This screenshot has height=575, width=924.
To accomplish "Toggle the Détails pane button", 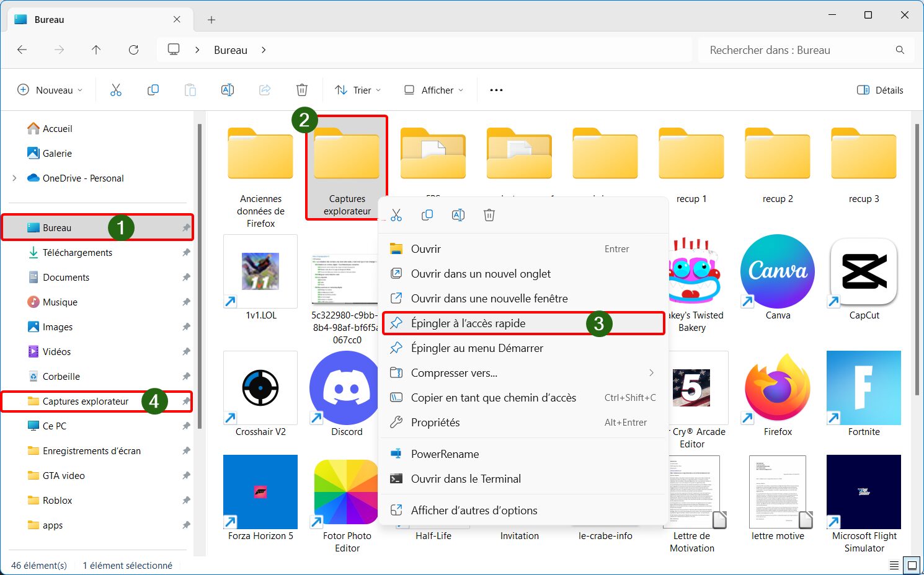I will click(x=880, y=90).
